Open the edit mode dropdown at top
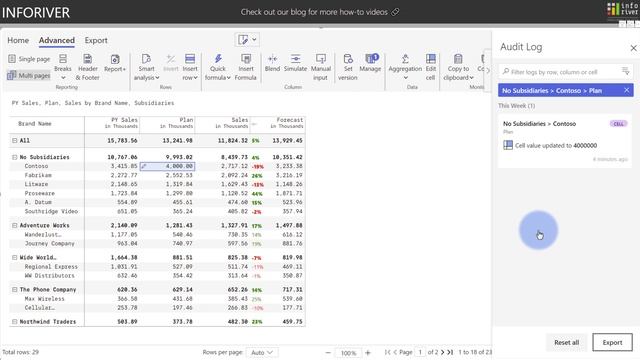The image size is (640, 360). [x=247, y=40]
